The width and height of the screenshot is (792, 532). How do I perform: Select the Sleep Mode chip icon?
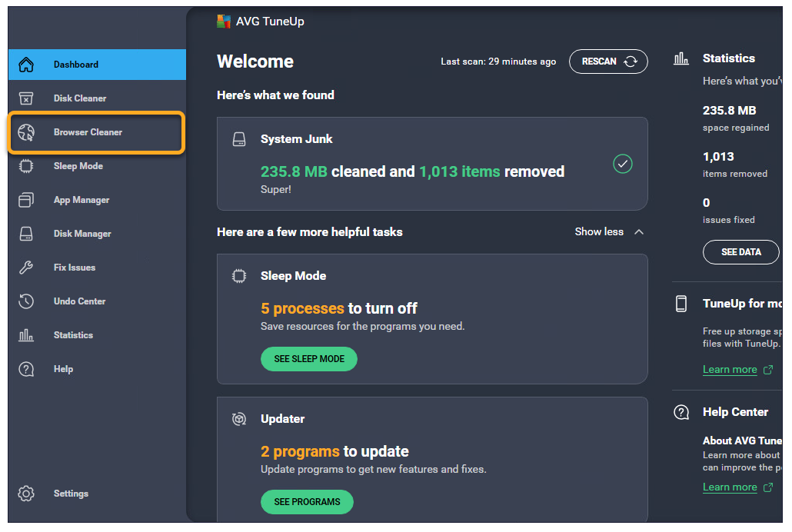click(x=26, y=166)
